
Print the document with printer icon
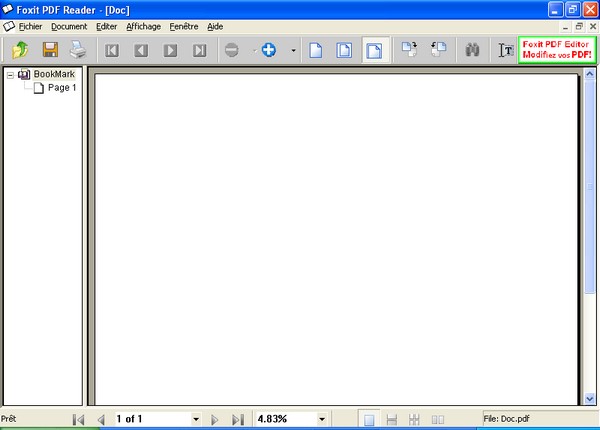click(x=78, y=50)
